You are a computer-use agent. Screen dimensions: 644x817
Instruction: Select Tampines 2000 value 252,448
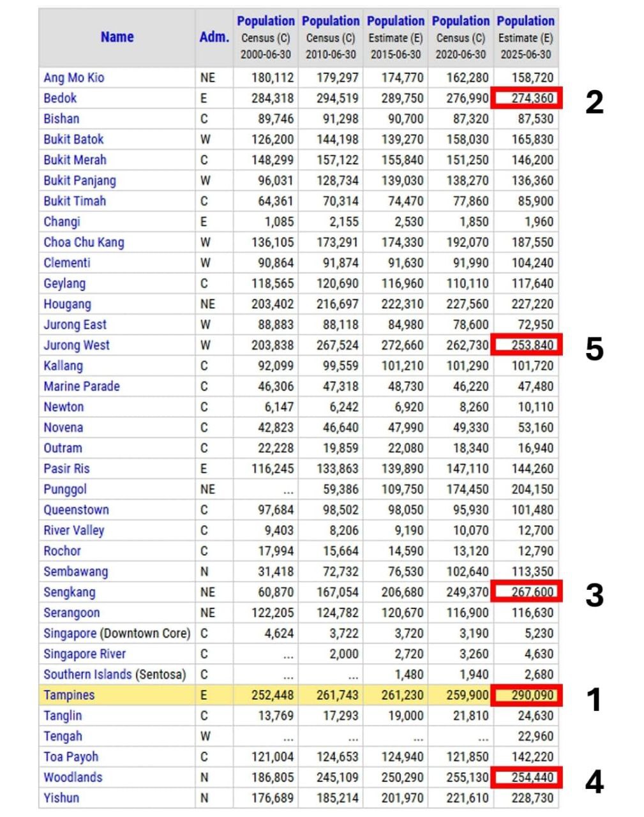pyautogui.click(x=273, y=695)
